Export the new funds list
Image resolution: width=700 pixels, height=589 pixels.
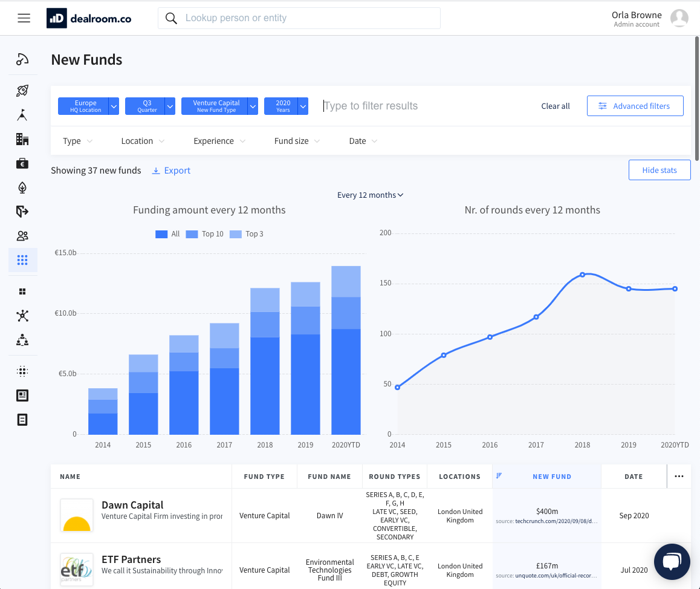(x=171, y=171)
